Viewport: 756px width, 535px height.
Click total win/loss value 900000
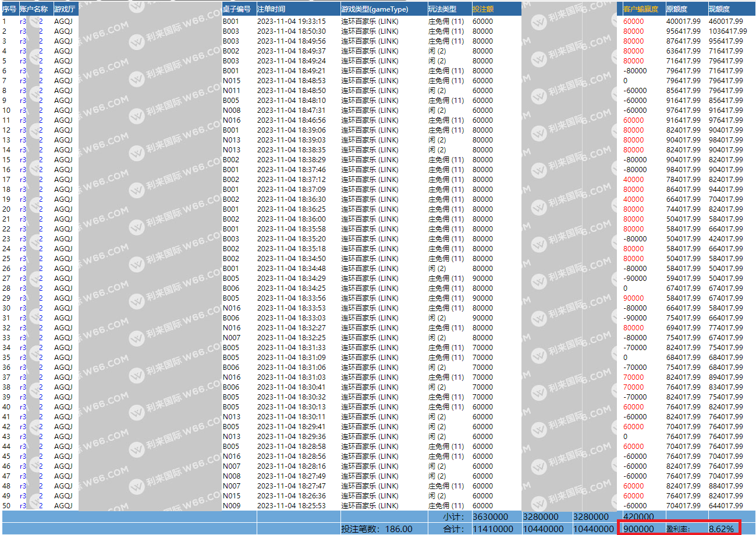pyautogui.click(x=638, y=529)
